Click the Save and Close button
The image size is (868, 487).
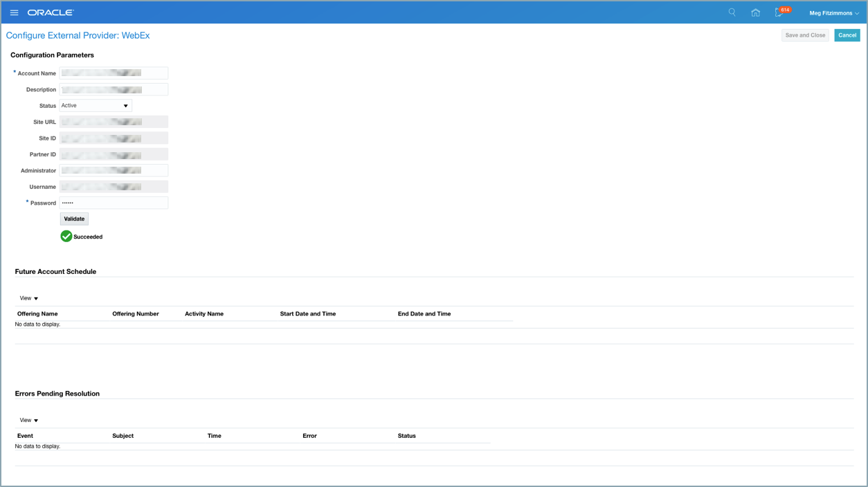805,35
